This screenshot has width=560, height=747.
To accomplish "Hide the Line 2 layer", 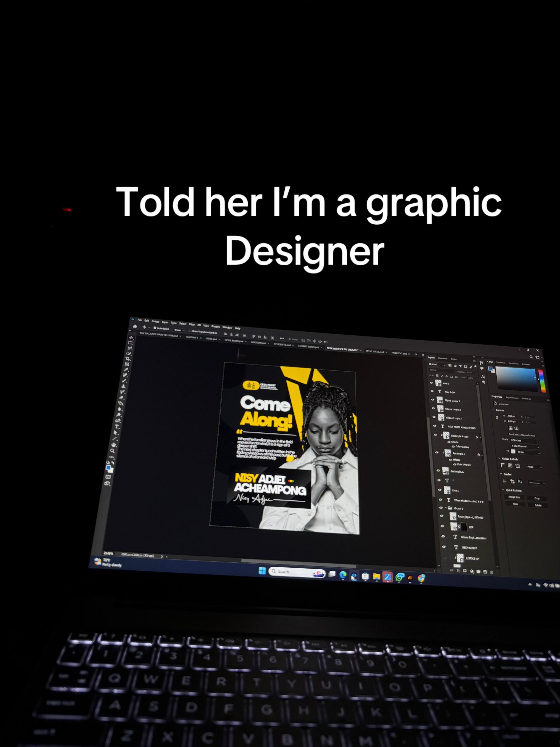I will point(431,383).
